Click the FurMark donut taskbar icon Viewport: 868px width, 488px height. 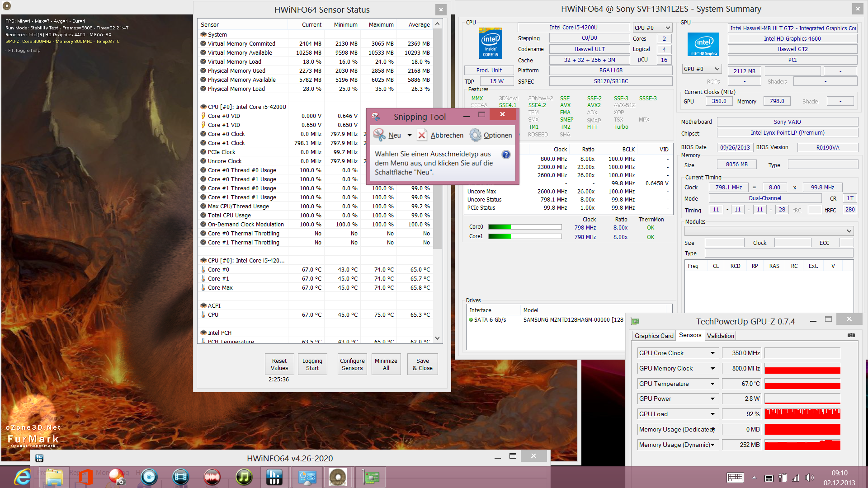[338, 477]
